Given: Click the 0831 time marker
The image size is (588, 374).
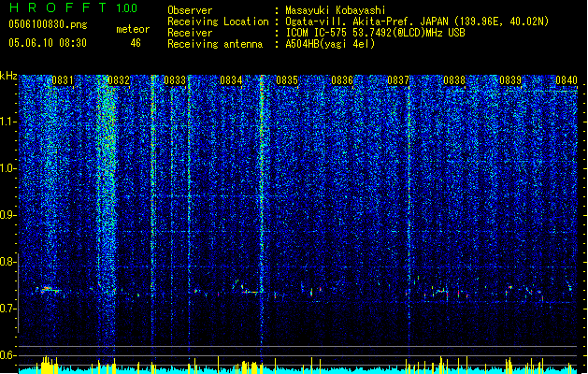Looking at the screenshot, I should click(x=63, y=80).
